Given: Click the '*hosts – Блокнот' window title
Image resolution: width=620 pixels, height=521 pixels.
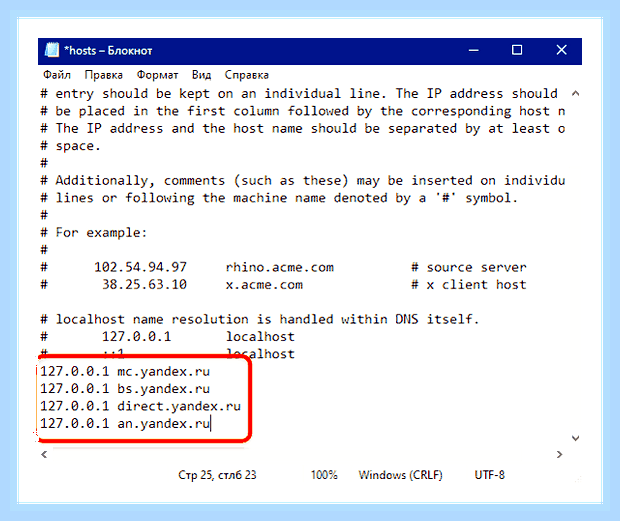Looking at the screenshot, I should [108, 51].
